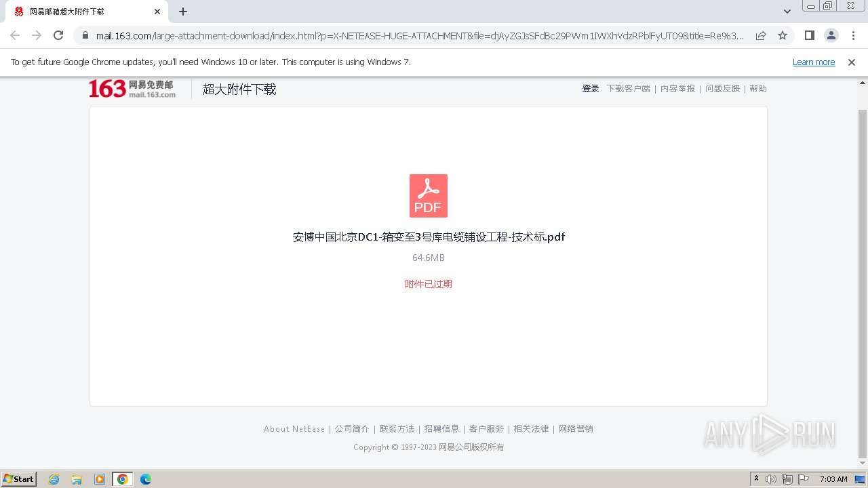
Task: Click the red PDF file icon
Action: tap(429, 196)
